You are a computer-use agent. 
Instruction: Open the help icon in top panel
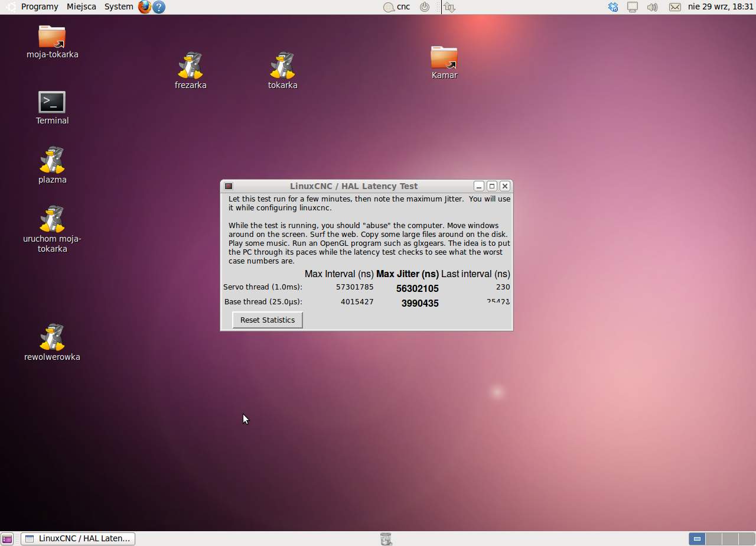point(159,7)
